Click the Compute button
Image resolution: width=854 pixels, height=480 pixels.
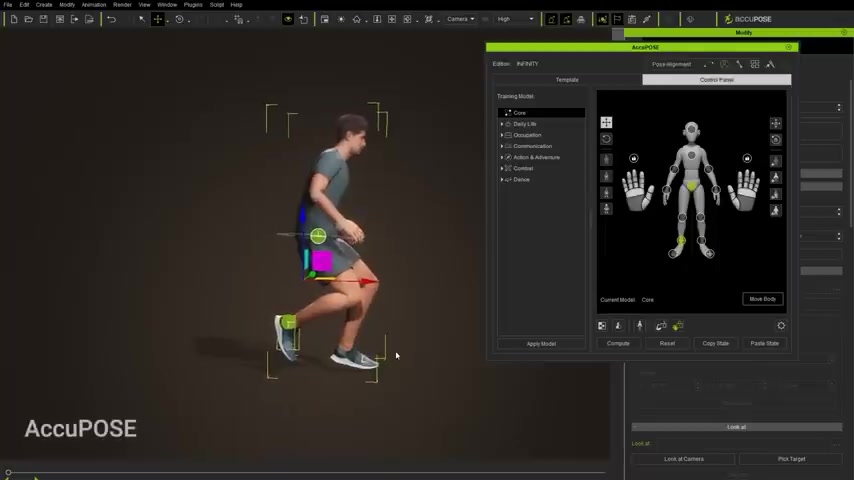pos(618,343)
